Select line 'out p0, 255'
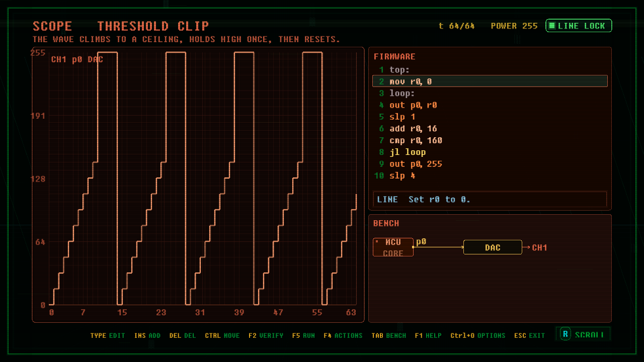Screen dimensions: 644x362 coord(490,164)
